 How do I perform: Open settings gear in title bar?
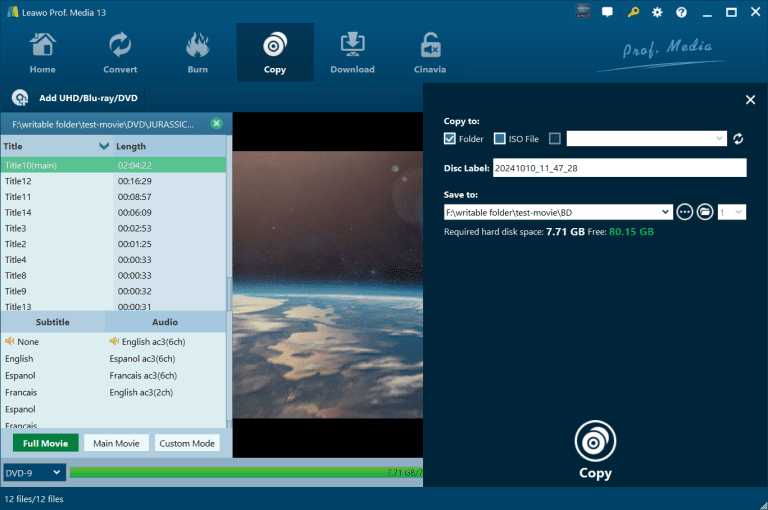coord(657,12)
